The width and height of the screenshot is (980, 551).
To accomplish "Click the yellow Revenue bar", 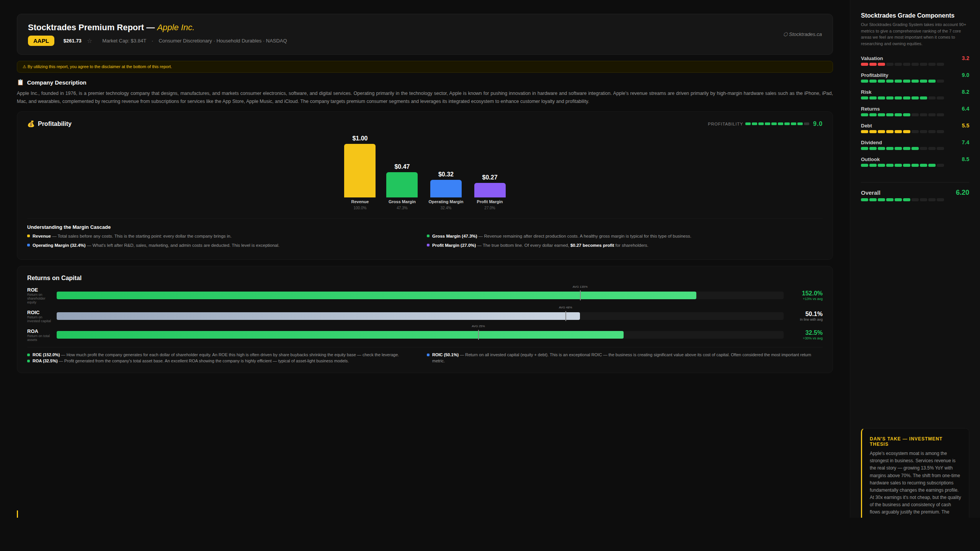I will (x=359, y=171).
